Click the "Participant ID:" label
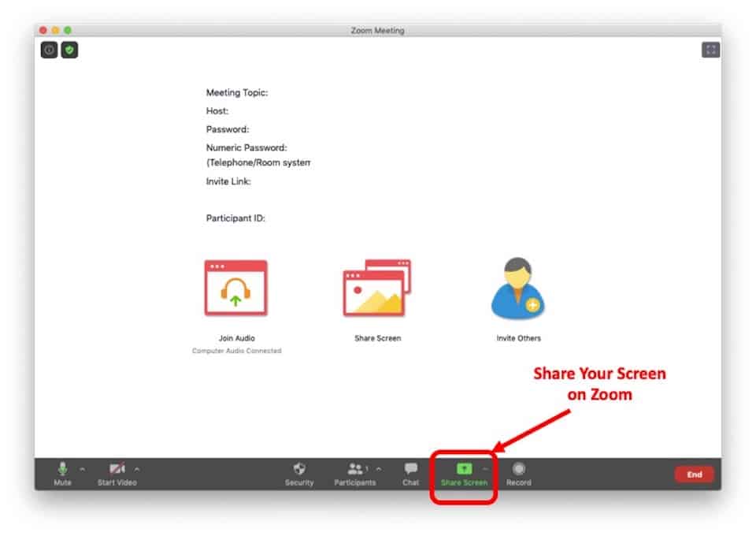 point(235,218)
